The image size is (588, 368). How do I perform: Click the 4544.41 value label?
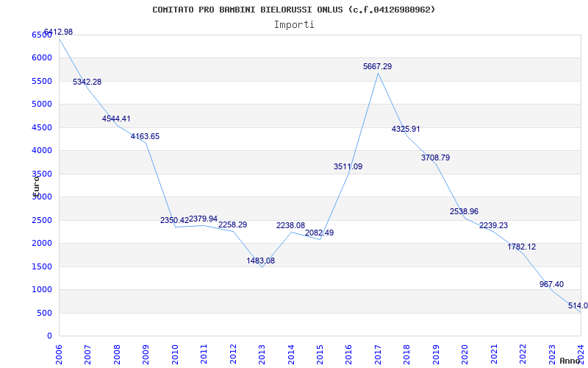(x=116, y=118)
